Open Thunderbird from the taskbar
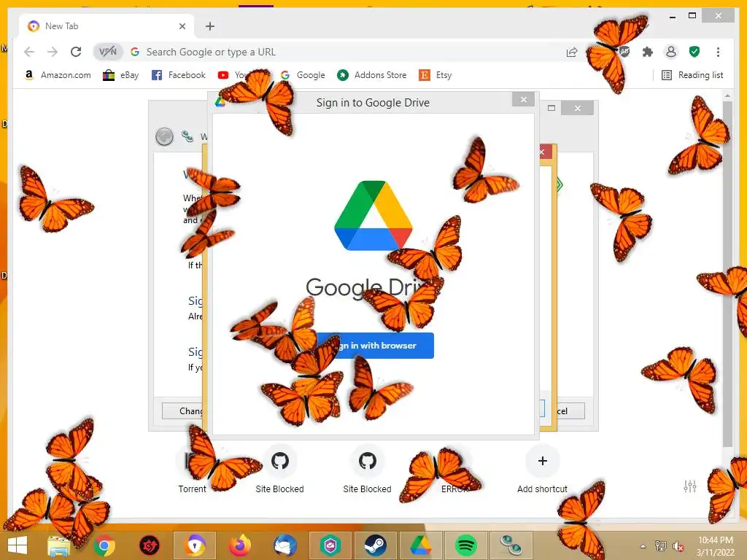Viewport: 747px width, 560px height. pyautogui.click(x=285, y=545)
